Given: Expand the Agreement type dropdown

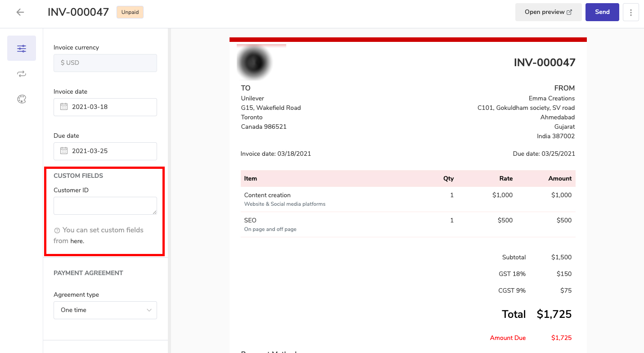Looking at the screenshot, I should pyautogui.click(x=105, y=310).
